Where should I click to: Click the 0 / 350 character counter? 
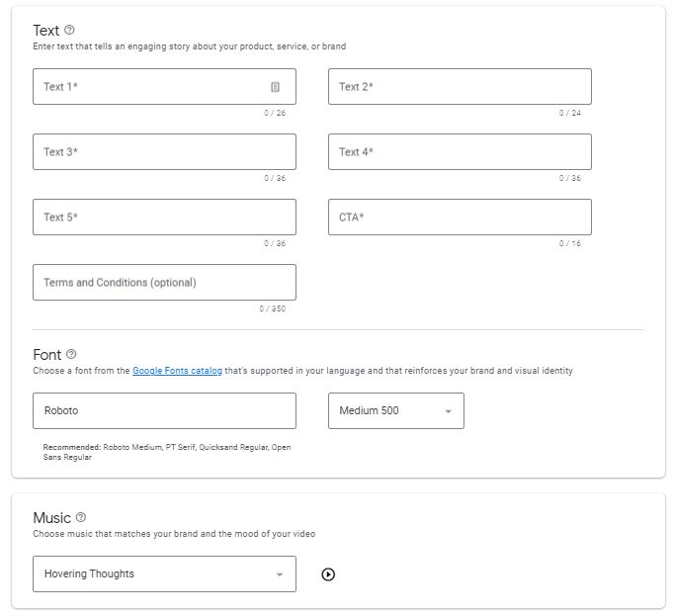tap(272, 308)
